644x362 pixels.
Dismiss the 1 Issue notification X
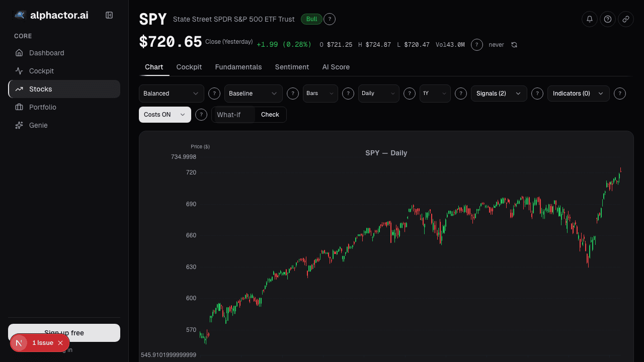click(x=60, y=343)
